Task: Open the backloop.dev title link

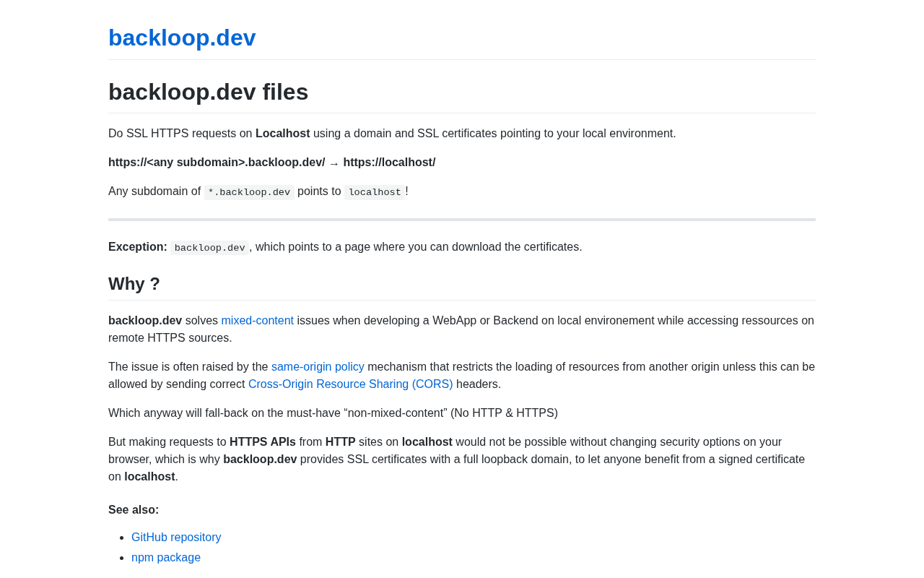Action: tap(182, 38)
